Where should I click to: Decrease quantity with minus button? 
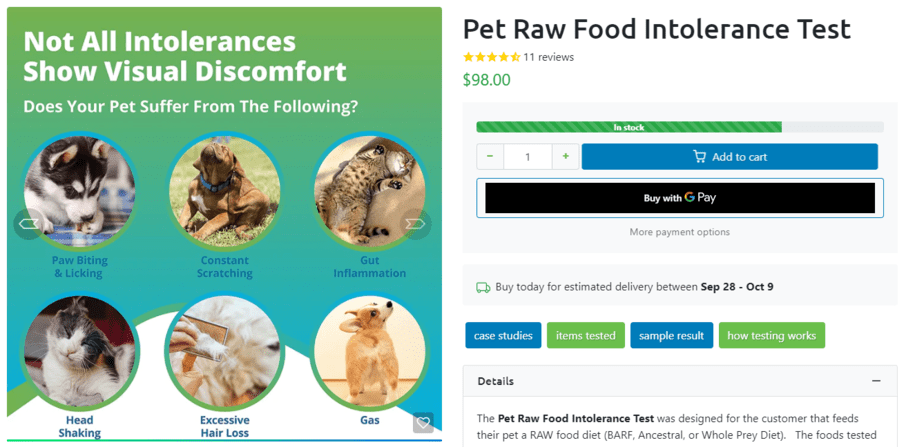490,156
